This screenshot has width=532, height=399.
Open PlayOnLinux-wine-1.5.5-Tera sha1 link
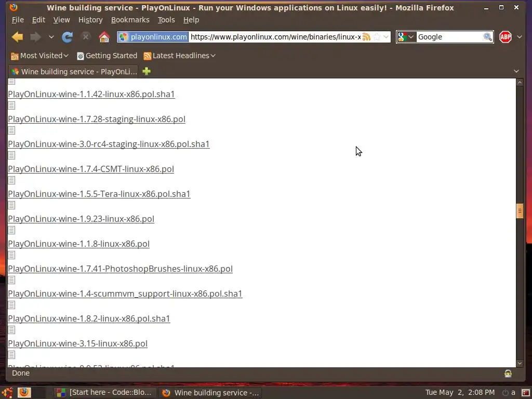click(x=99, y=194)
